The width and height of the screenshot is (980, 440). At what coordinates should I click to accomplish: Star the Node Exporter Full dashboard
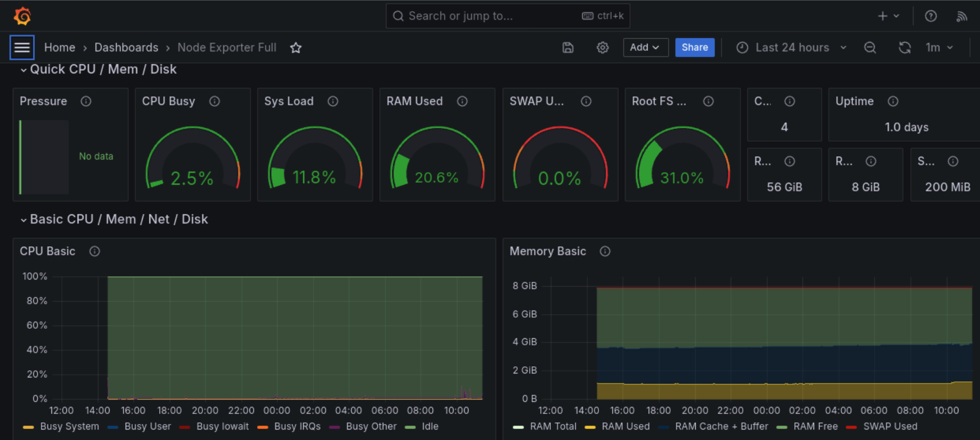(296, 48)
